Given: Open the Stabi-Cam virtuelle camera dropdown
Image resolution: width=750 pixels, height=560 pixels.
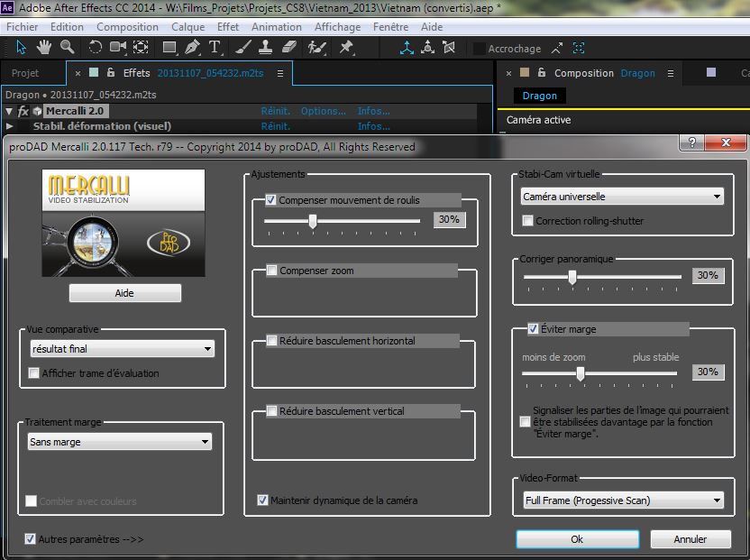Looking at the screenshot, I should click(622, 197).
